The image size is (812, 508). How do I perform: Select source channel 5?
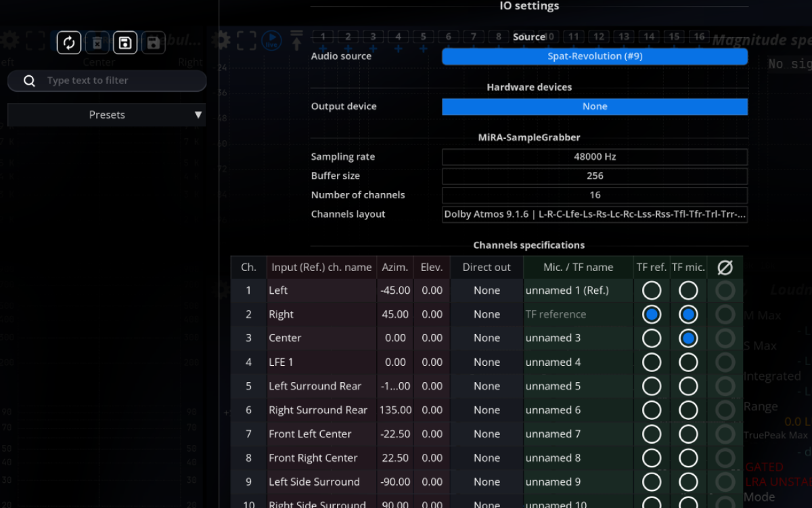[x=423, y=37]
